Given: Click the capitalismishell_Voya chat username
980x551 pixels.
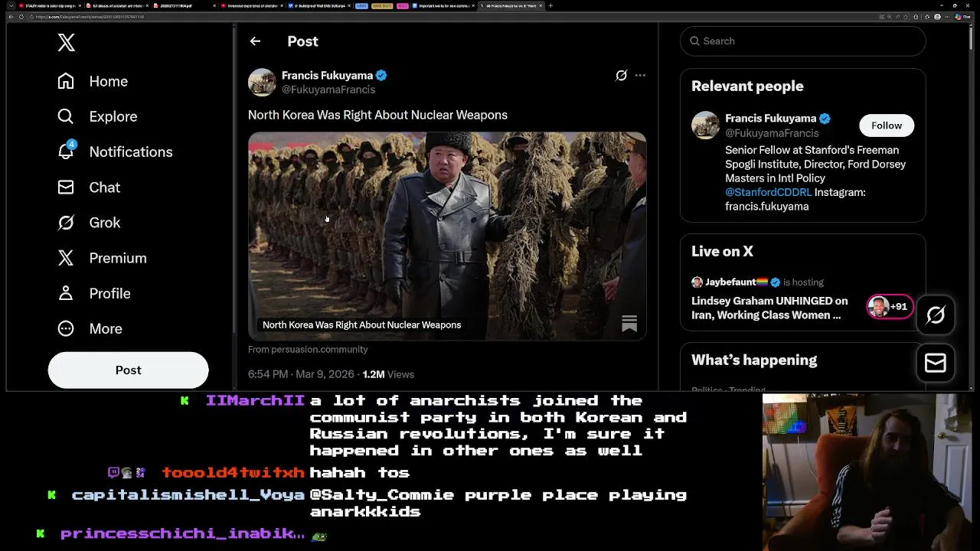Looking at the screenshot, I should pos(188,495).
